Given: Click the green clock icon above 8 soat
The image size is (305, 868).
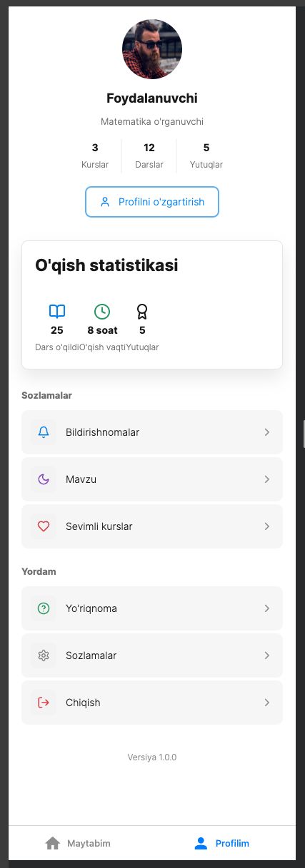Looking at the screenshot, I should click(x=102, y=312).
